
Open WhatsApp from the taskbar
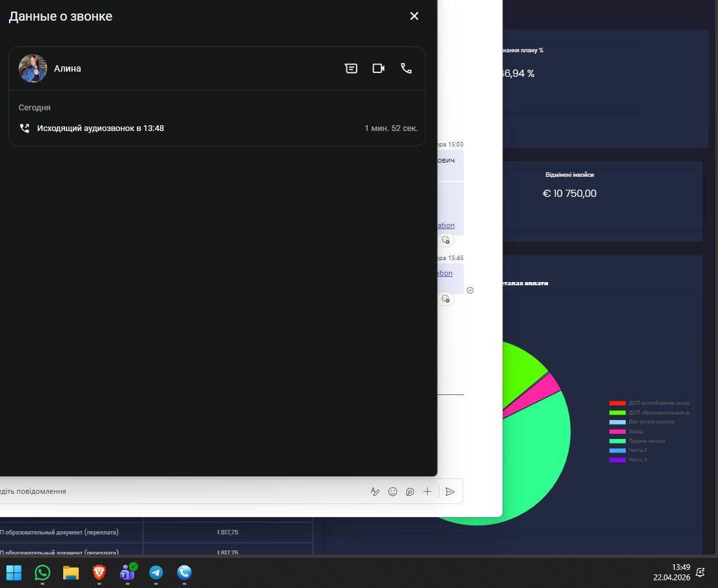coord(43,573)
